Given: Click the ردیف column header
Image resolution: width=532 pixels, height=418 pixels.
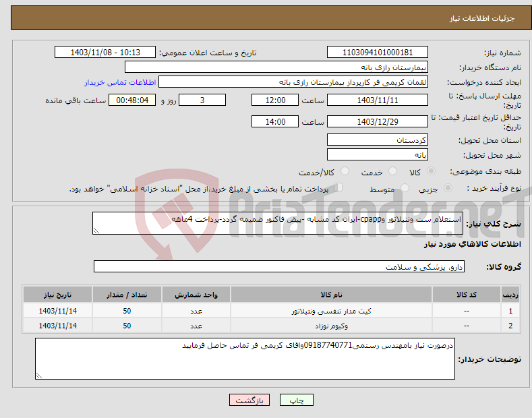Looking at the screenshot, I should [x=510, y=295].
